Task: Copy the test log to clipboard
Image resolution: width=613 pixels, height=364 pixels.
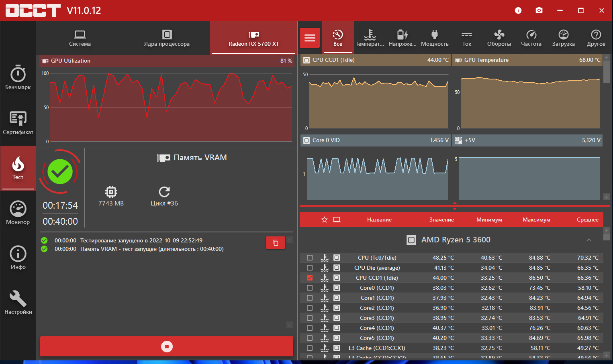Action: click(x=276, y=243)
